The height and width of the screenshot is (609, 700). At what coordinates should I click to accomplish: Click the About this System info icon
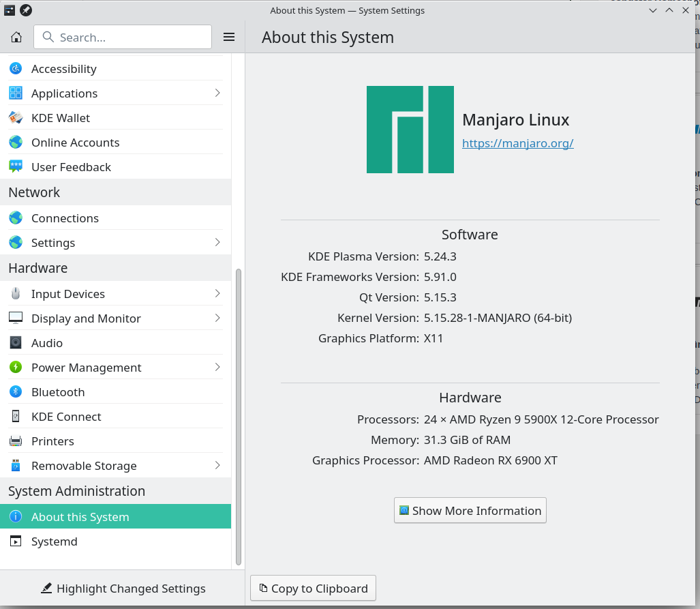tap(16, 516)
